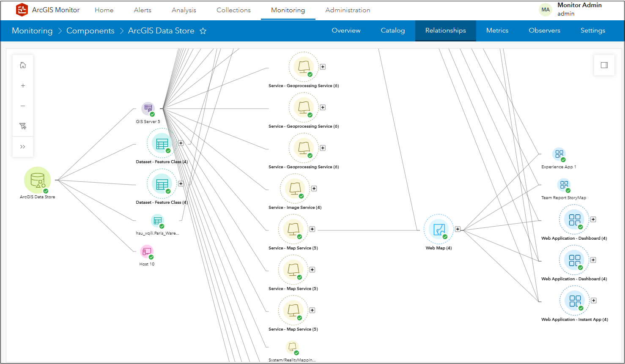Expand the Web Map (4) group
The height and width of the screenshot is (364, 625).
pyautogui.click(x=458, y=229)
